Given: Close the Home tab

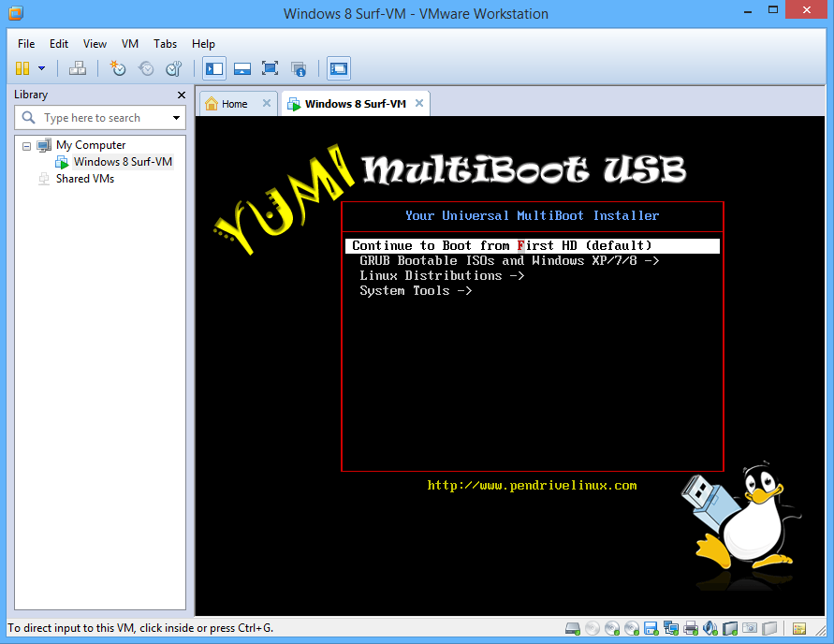Looking at the screenshot, I should 267,103.
